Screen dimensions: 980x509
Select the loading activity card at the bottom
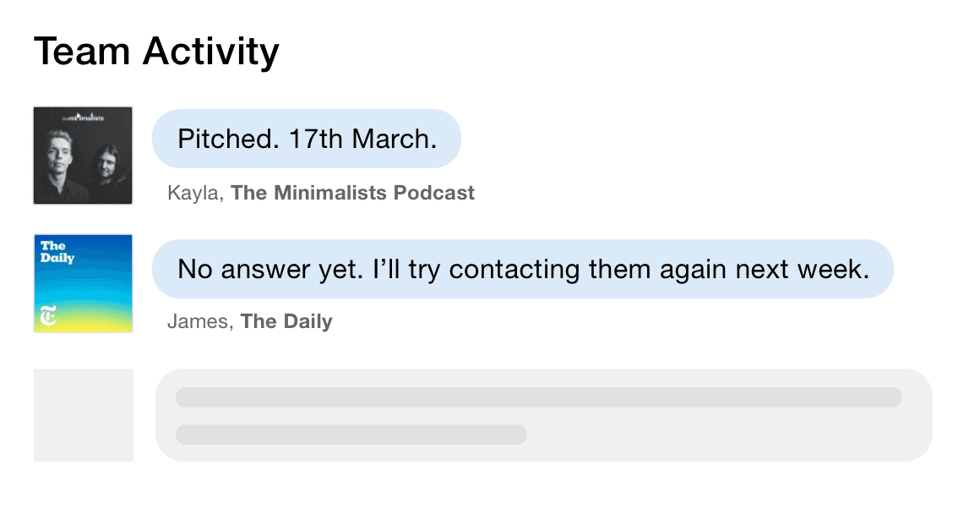[x=543, y=414]
